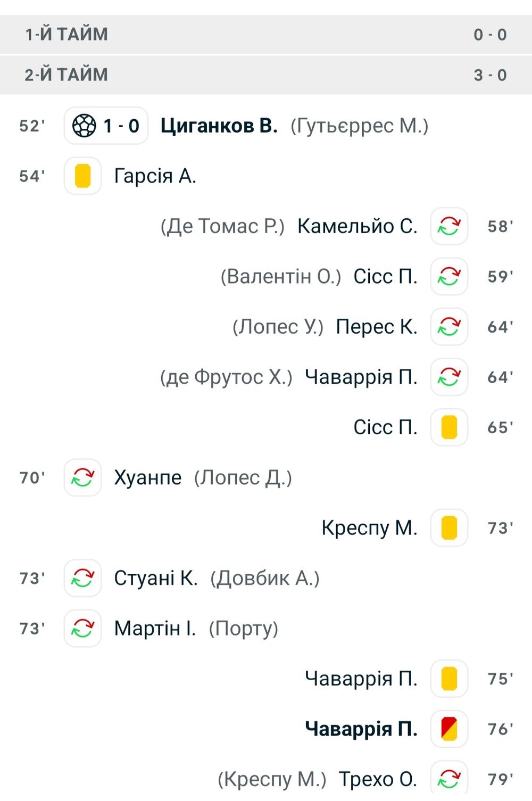Open player Трехо О. at 79'
532x801 pixels.
[x=378, y=779]
